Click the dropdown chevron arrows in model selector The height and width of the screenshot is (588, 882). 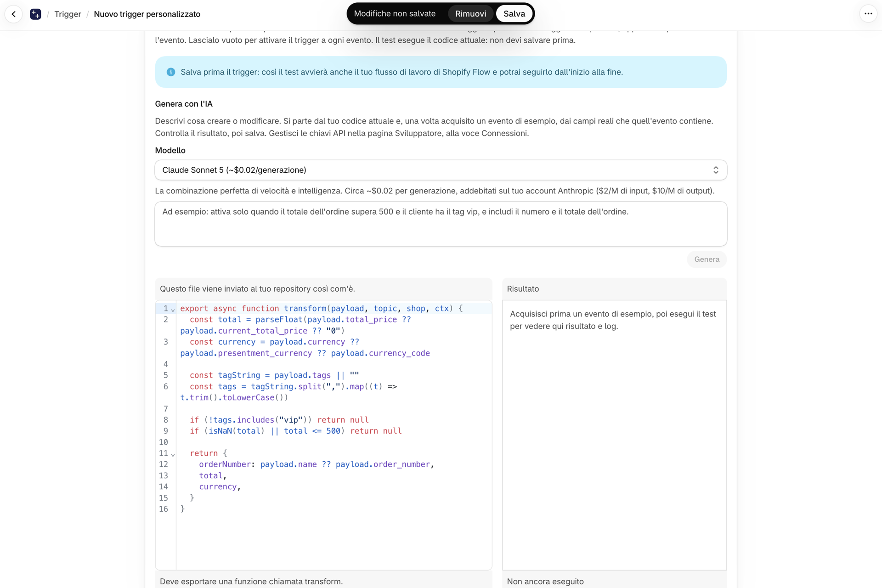[x=715, y=170]
